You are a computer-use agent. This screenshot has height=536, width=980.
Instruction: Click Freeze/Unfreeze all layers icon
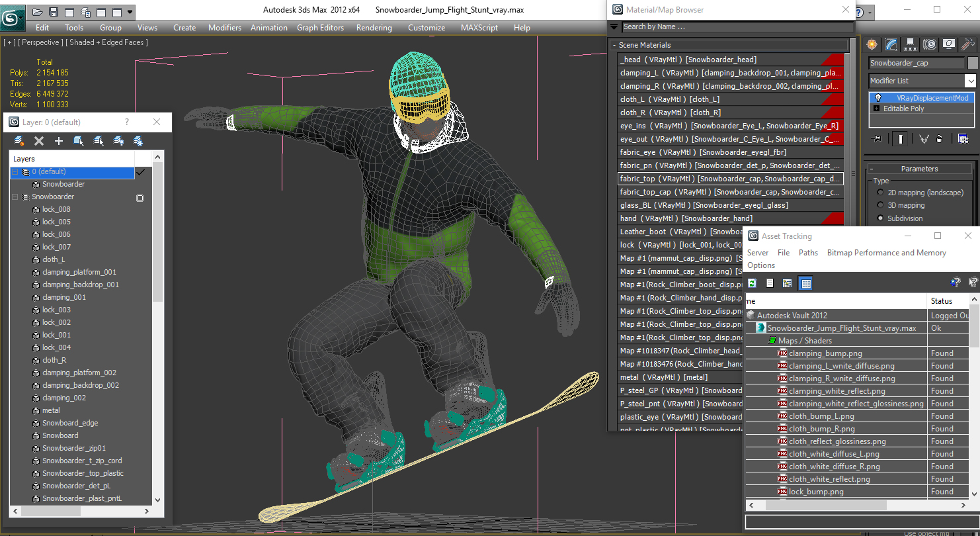point(138,141)
